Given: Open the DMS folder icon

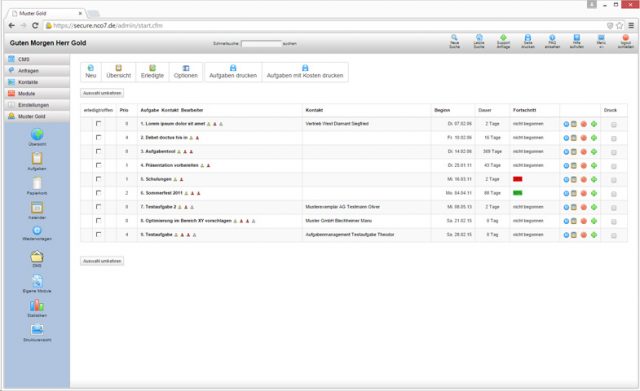Looking at the screenshot, I should (37, 256).
